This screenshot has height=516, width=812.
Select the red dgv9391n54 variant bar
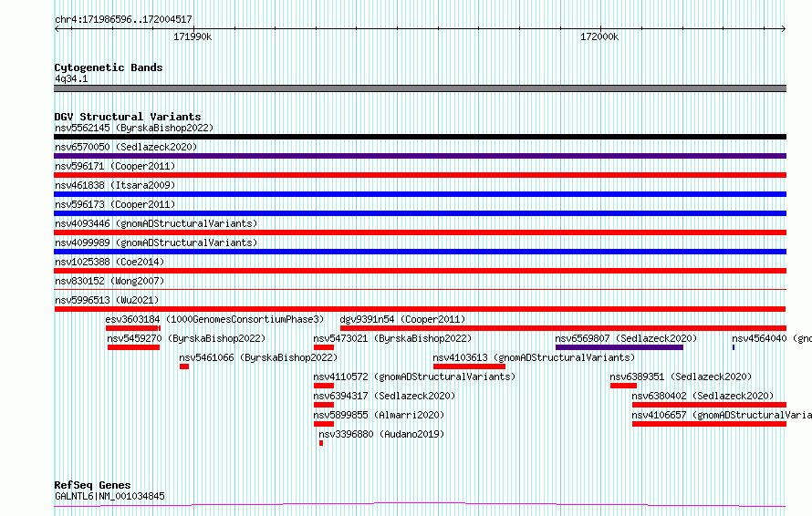coord(564,328)
